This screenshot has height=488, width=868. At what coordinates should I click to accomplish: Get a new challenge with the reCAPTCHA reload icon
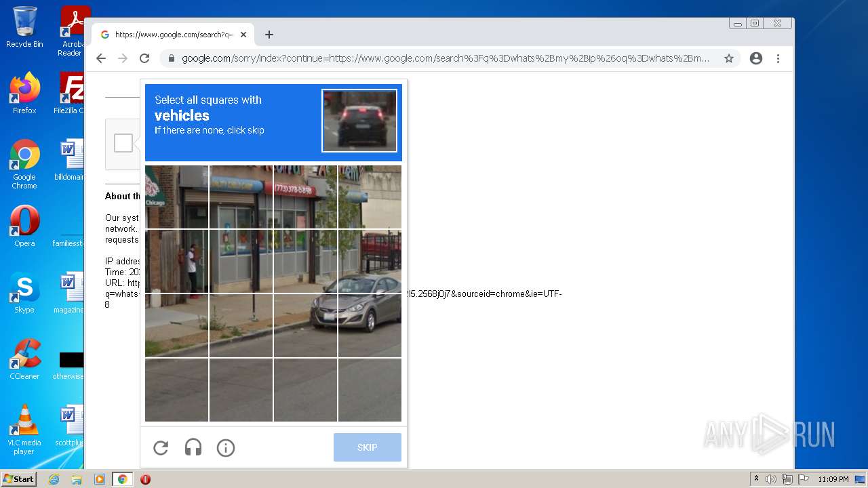tap(161, 447)
